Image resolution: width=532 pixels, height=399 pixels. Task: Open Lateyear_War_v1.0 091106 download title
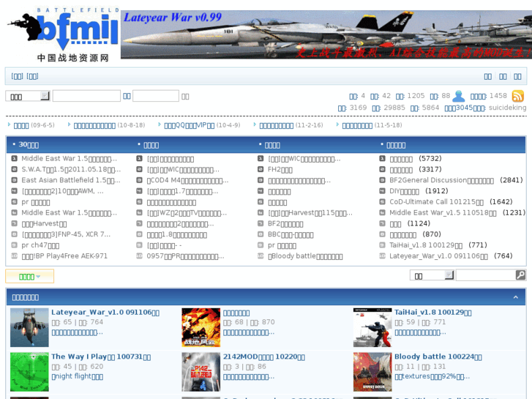coord(105,313)
